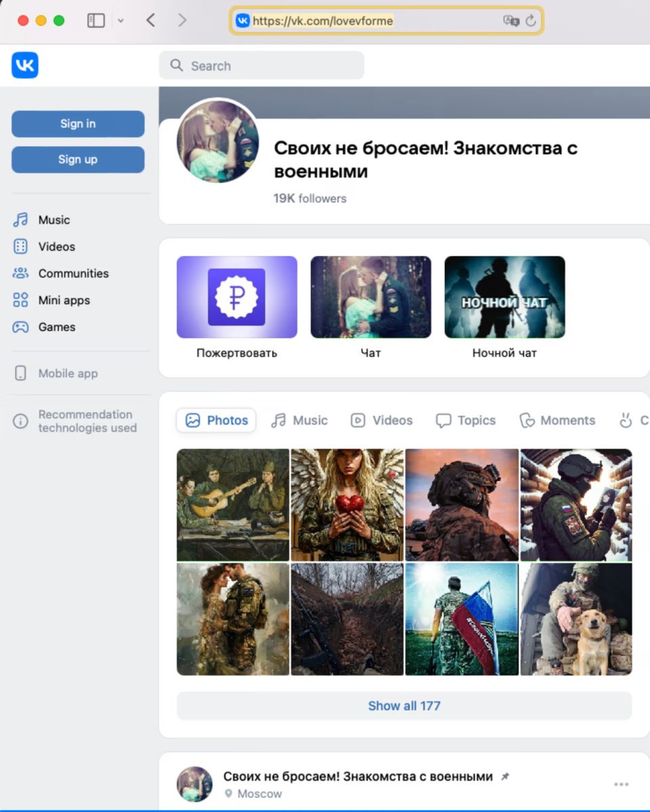
Task: Open the Пожертвовать donation tile
Action: 236,297
